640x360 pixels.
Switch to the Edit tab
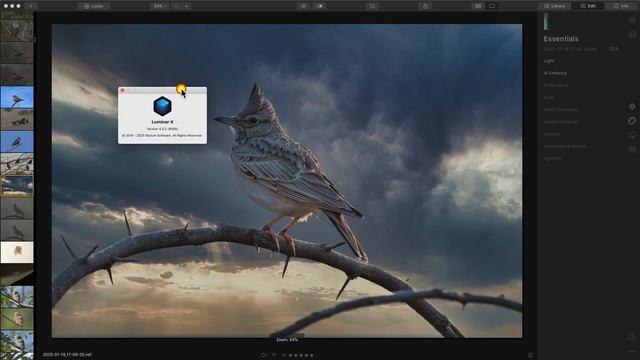point(588,6)
